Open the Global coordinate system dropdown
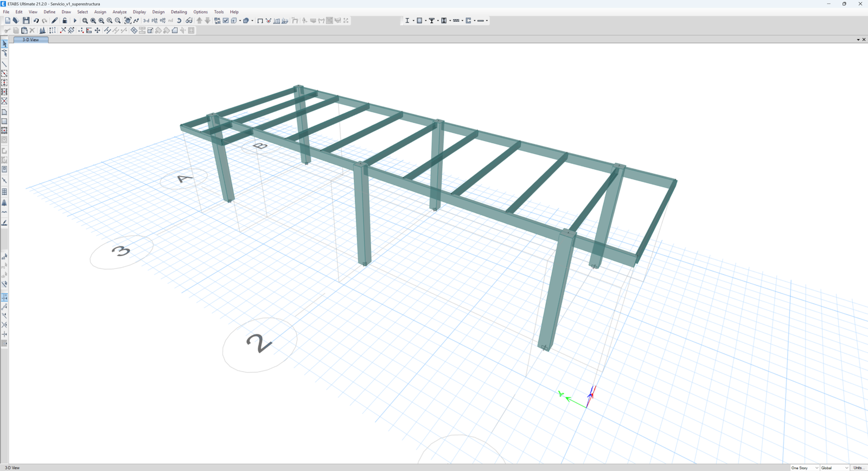Image resolution: width=868 pixels, height=471 pixels. (834, 468)
